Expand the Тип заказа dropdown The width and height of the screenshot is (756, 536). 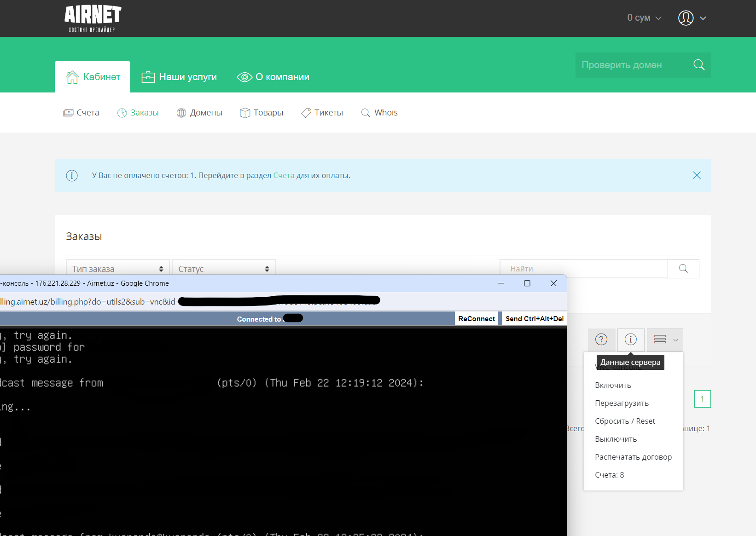[117, 268]
